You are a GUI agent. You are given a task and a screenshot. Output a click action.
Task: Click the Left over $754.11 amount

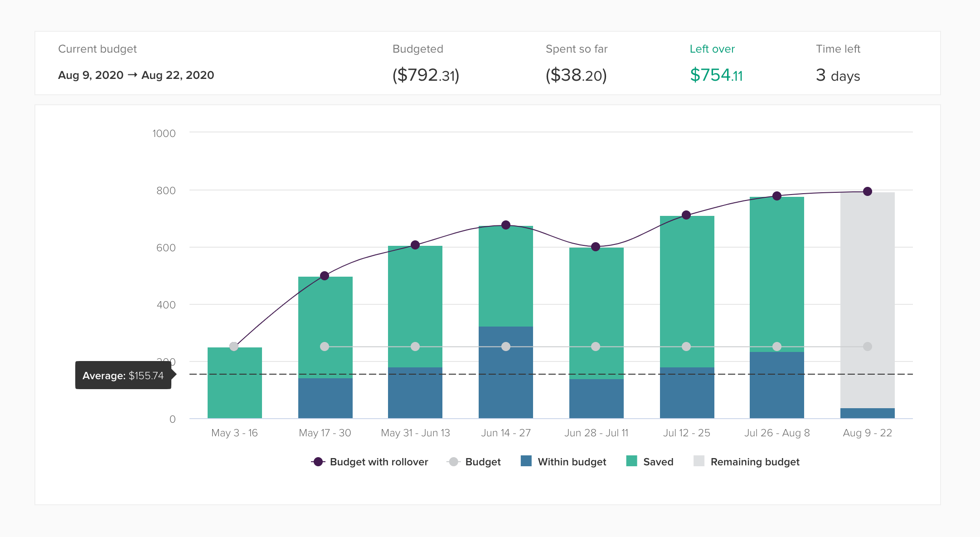(716, 75)
